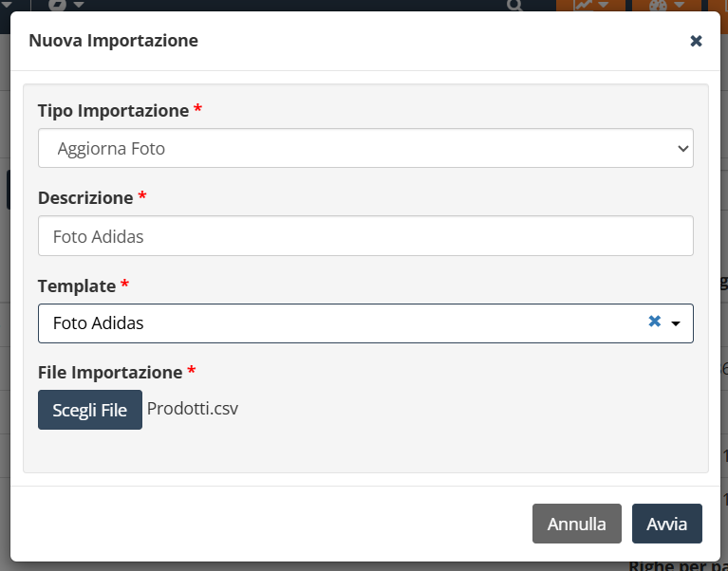Open the line chart icon menu

click(x=584, y=5)
